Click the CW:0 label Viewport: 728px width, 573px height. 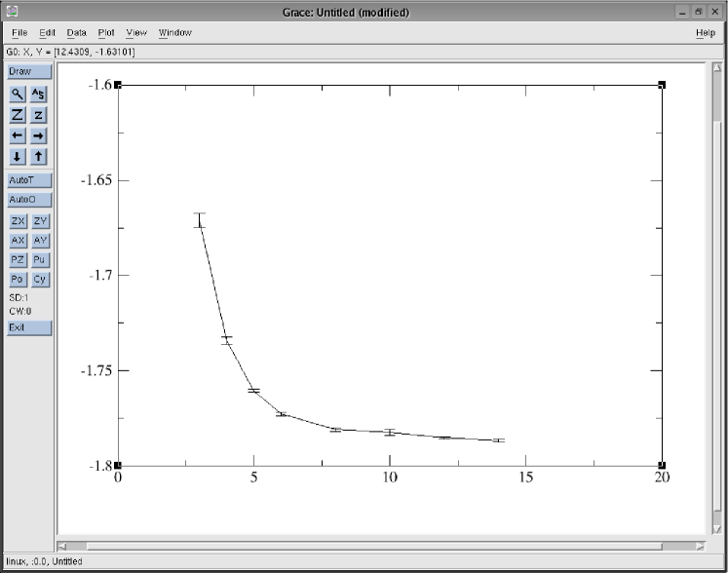point(19,311)
